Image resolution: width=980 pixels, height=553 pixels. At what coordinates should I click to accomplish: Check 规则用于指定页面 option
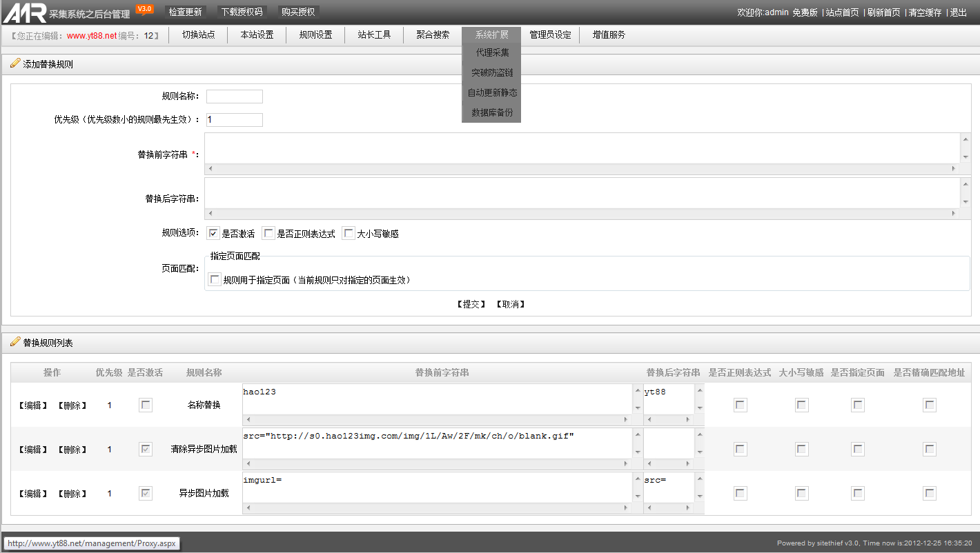(x=215, y=280)
